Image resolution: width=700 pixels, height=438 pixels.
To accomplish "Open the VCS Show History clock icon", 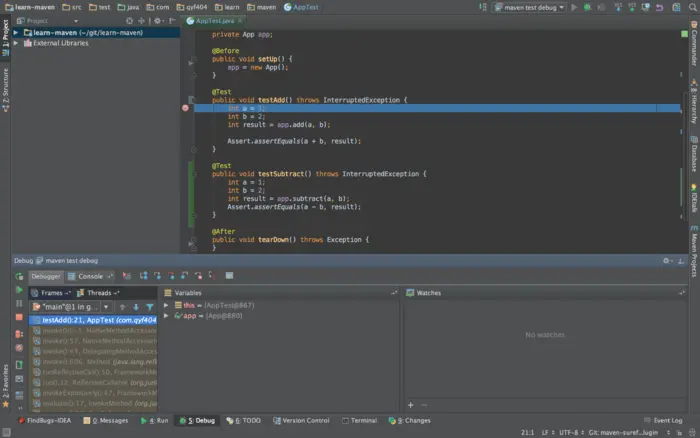I will (x=646, y=7).
